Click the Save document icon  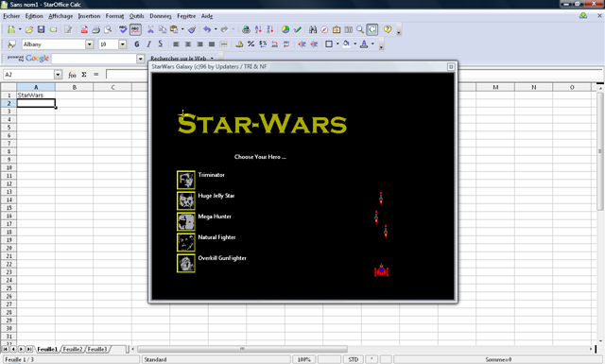click(41, 29)
